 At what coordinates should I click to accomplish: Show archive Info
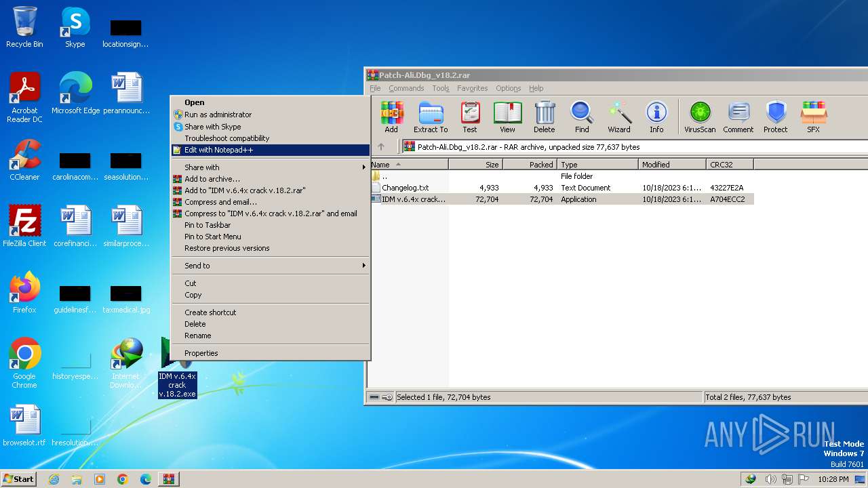(656, 117)
